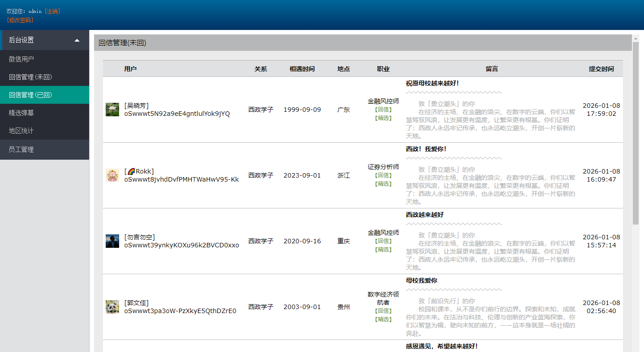Image resolution: width=644 pixels, height=352 pixels.
Task: Collapse the 后台设置 menu arrow
Action: coord(77,40)
